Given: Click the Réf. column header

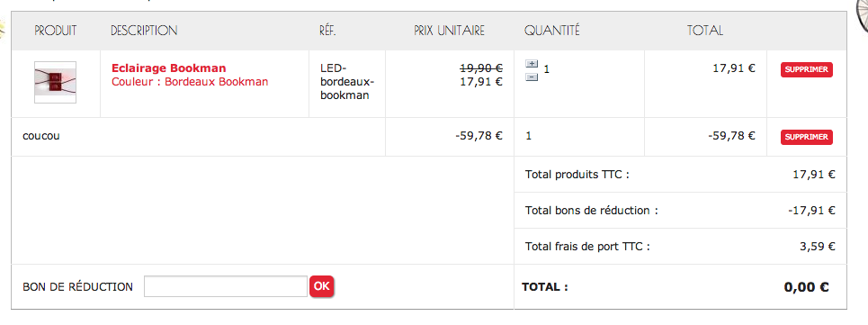Looking at the screenshot, I should (327, 31).
